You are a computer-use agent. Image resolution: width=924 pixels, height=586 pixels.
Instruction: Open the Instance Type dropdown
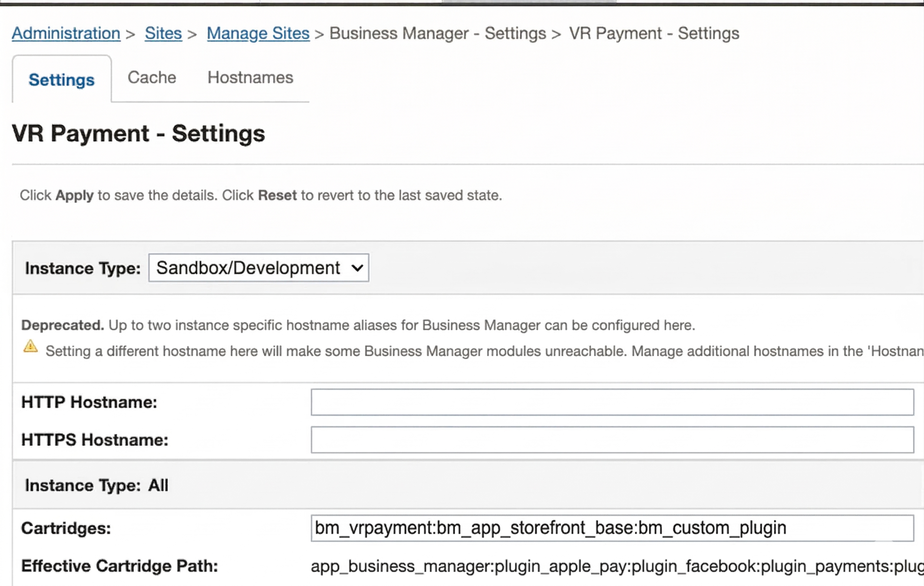[258, 268]
